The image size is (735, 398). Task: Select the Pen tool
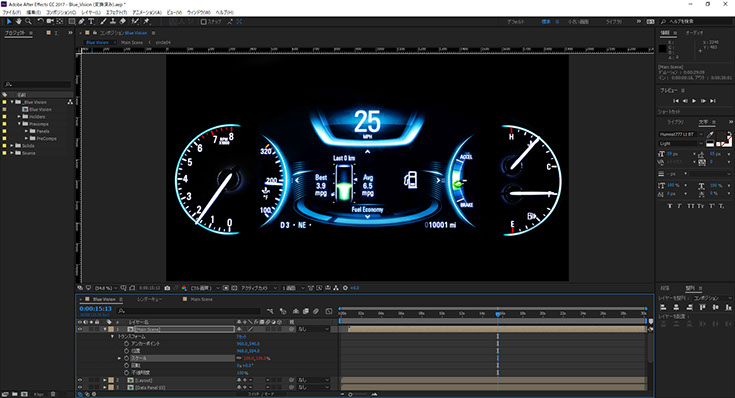82,22
